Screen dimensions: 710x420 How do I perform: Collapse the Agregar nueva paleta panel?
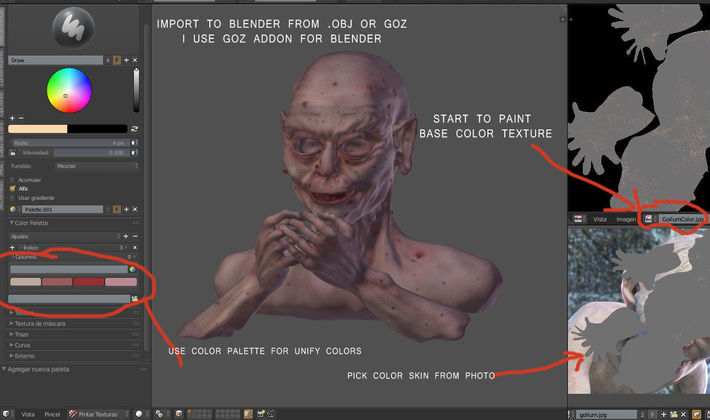[36, 369]
